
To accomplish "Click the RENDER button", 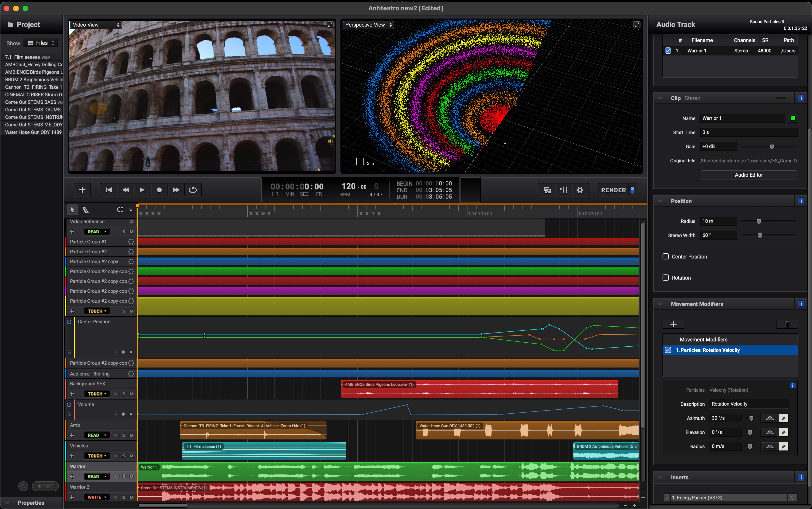I will [613, 190].
